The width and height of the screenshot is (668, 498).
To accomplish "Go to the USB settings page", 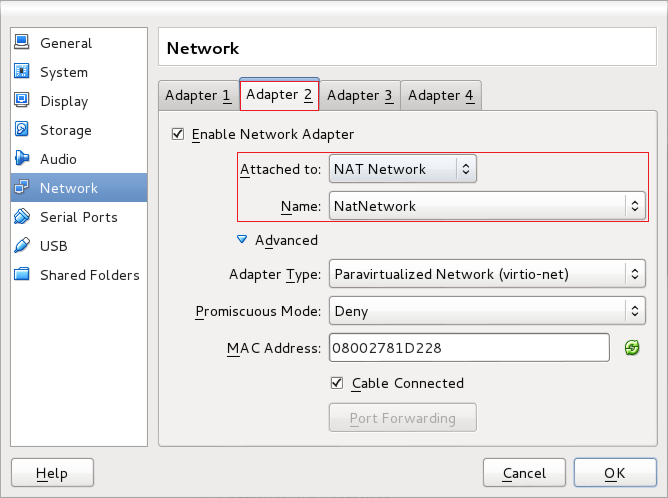I will pos(79,245).
